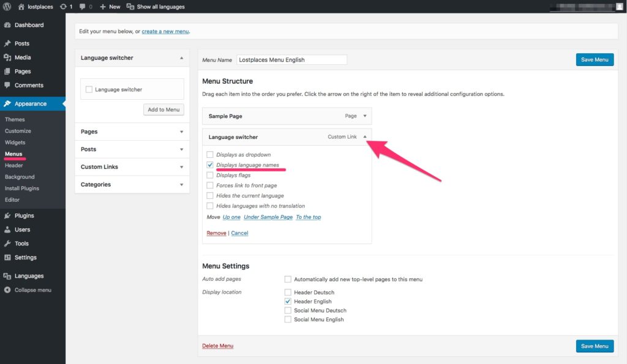Open the Widgets submenu item

15,143
